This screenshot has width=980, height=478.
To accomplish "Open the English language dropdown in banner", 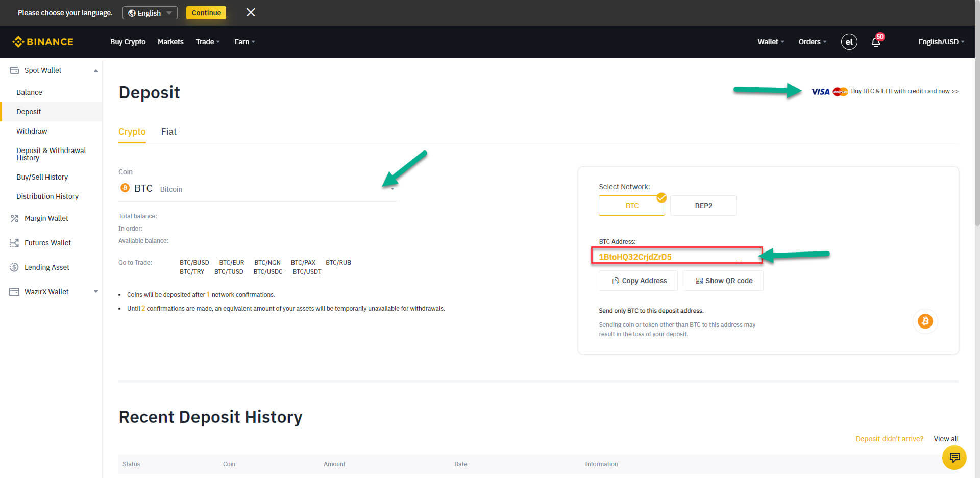I will coord(150,13).
